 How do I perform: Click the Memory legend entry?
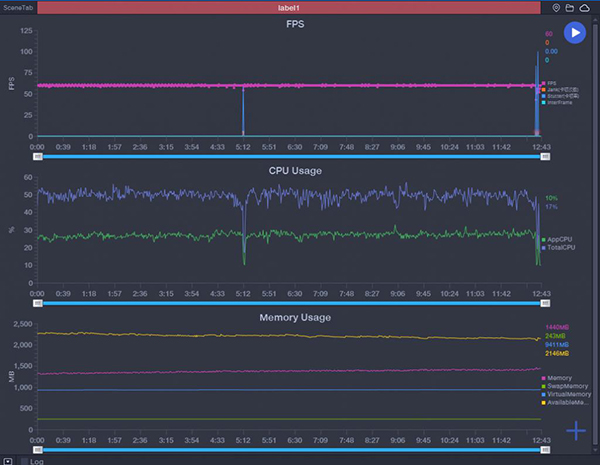[x=558, y=377]
